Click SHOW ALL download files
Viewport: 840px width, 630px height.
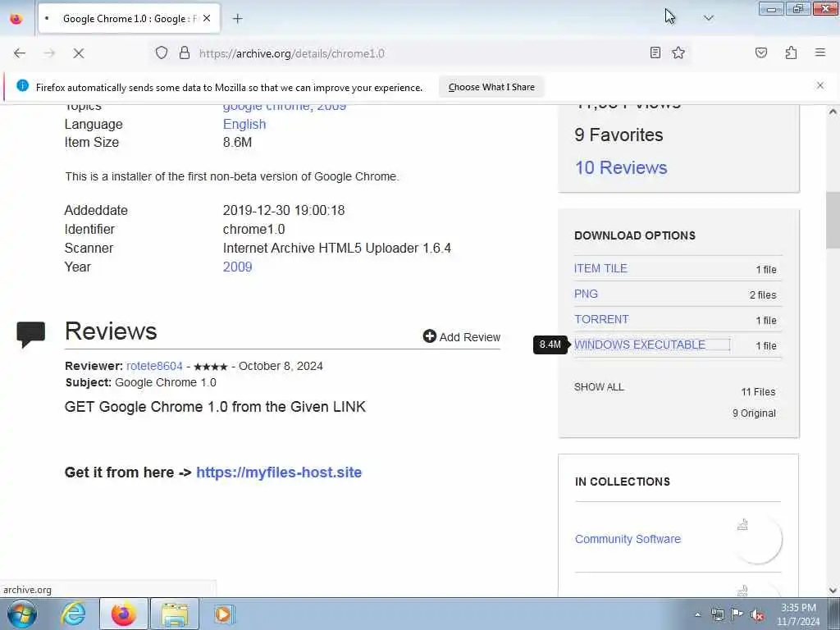(598, 387)
